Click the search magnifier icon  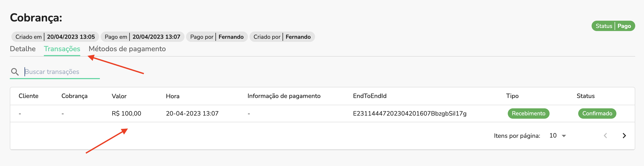pyautogui.click(x=15, y=72)
